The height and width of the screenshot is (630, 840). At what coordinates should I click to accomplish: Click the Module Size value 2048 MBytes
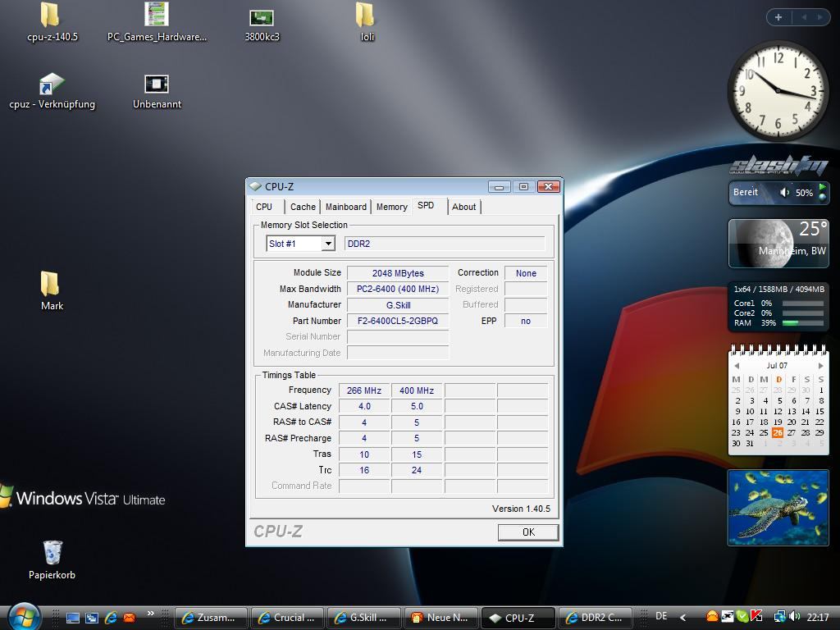[398, 273]
